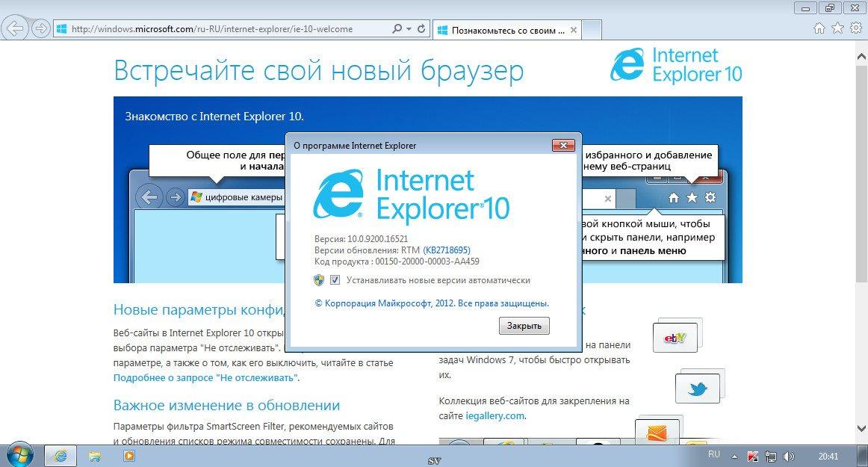Click the volume speaker tray icon
The width and height of the screenshot is (868, 467).
click(x=790, y=455)
